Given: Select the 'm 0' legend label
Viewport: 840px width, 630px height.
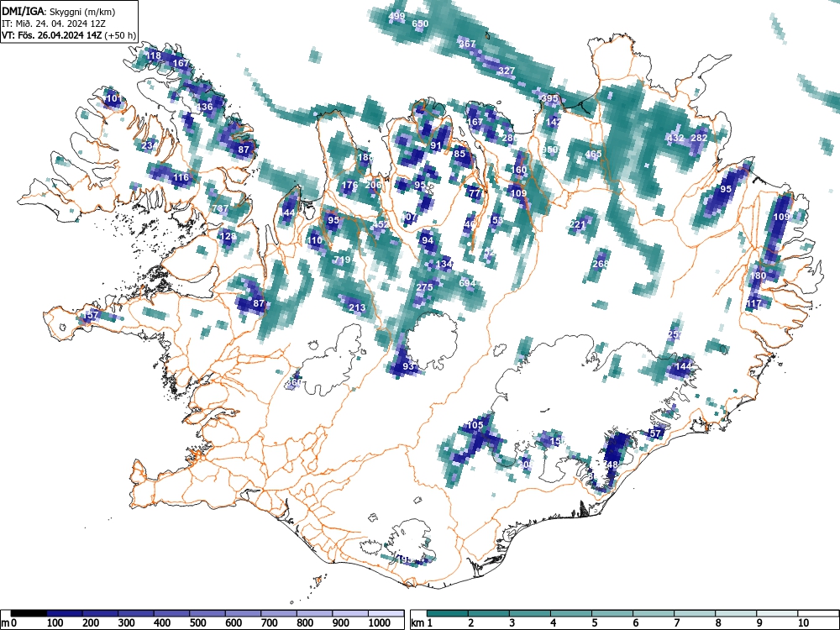Looking at the screenshot, I should [x=9, y=623].
